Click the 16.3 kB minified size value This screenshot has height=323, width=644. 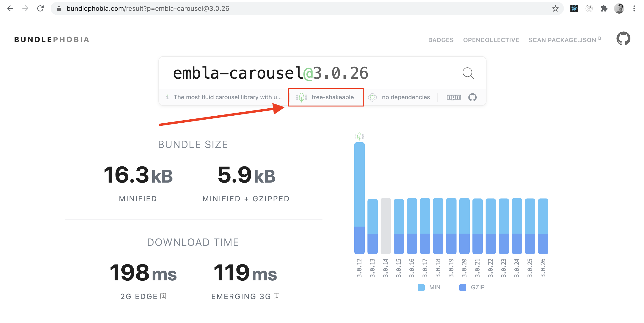pos(138,175)
